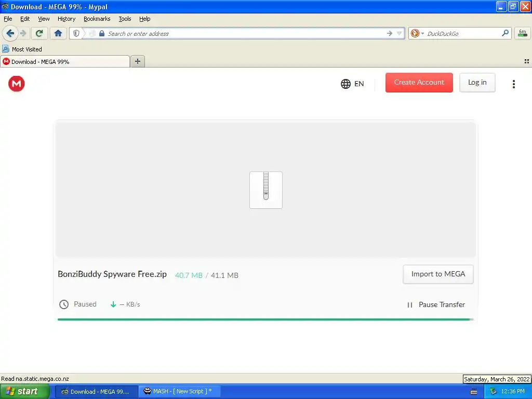Open a new tab with plus button

tap(137, 61)
